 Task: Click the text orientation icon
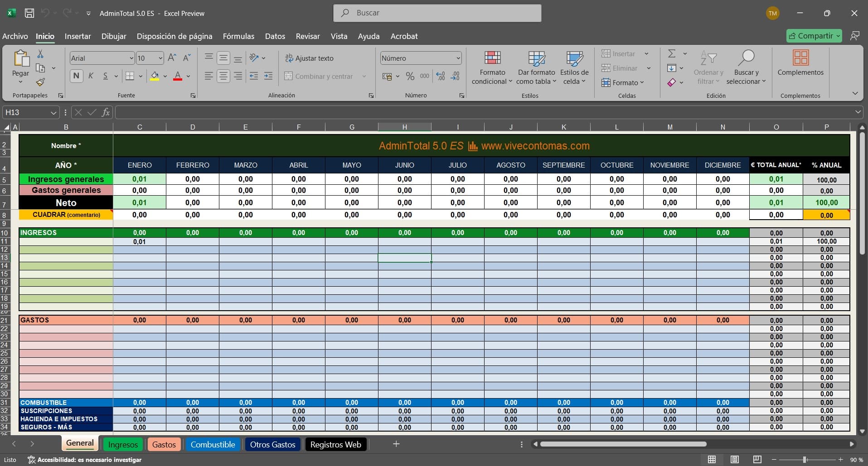pos(254,58)
